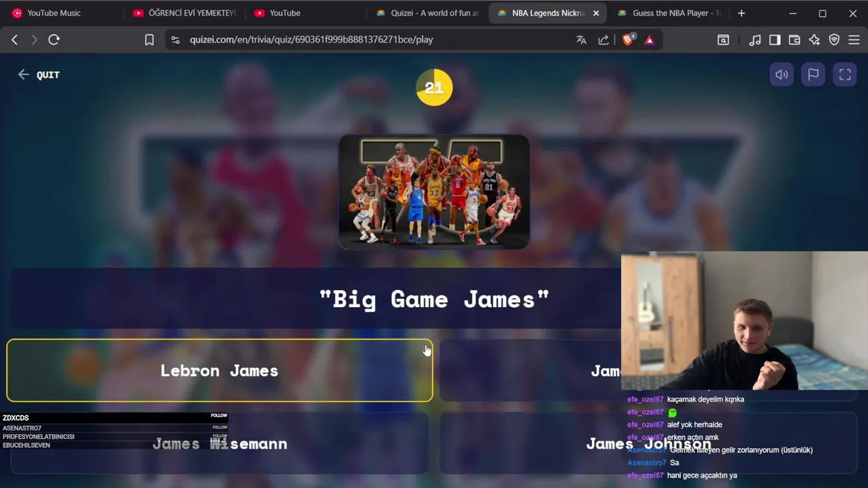Image resolution: width=868 pixels, height=488 pixels.
Task: Toggle the browser sidebar panel icon
Action: point(774,40)
